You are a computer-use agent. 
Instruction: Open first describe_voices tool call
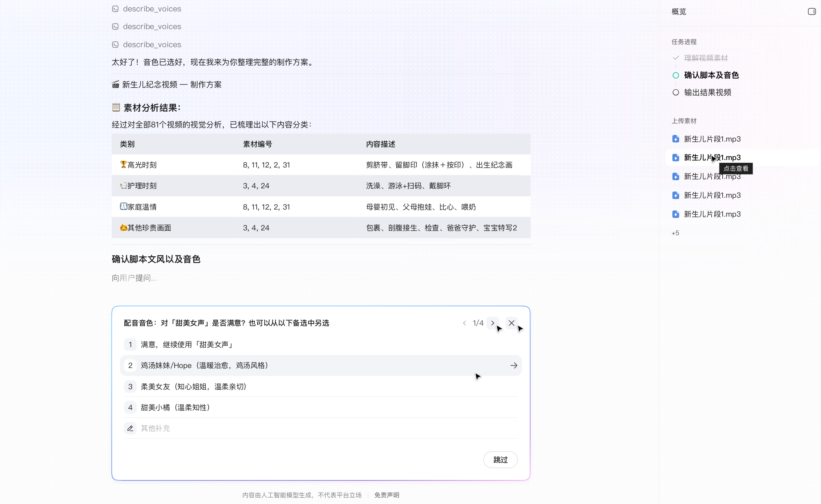(x=152, y=9)
